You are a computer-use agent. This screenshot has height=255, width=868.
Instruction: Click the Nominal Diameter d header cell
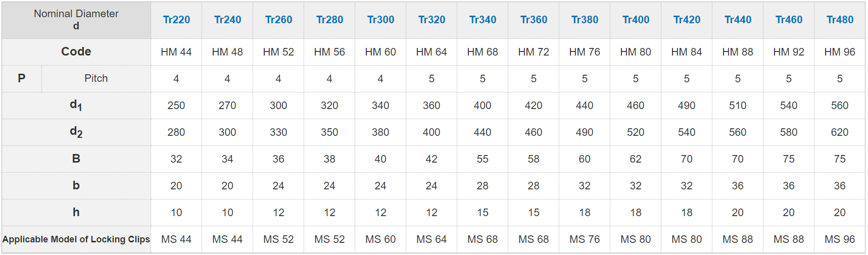[76, 20]
